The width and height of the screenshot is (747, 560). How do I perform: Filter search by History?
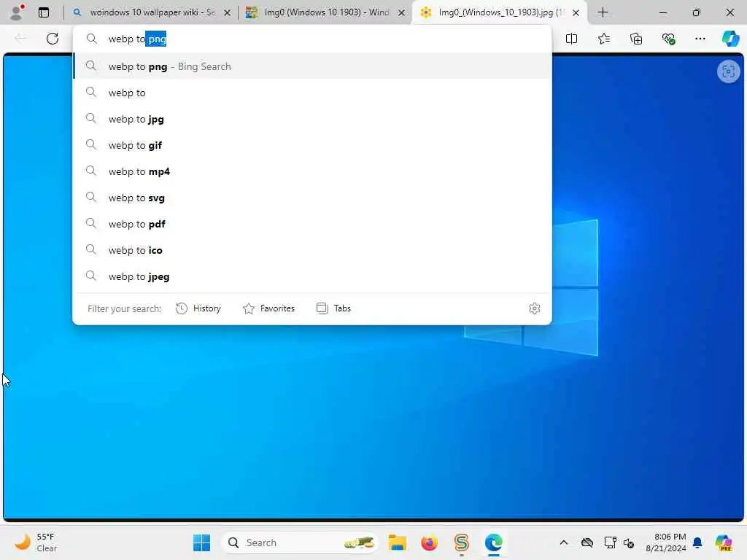click(x=198, y=308)
